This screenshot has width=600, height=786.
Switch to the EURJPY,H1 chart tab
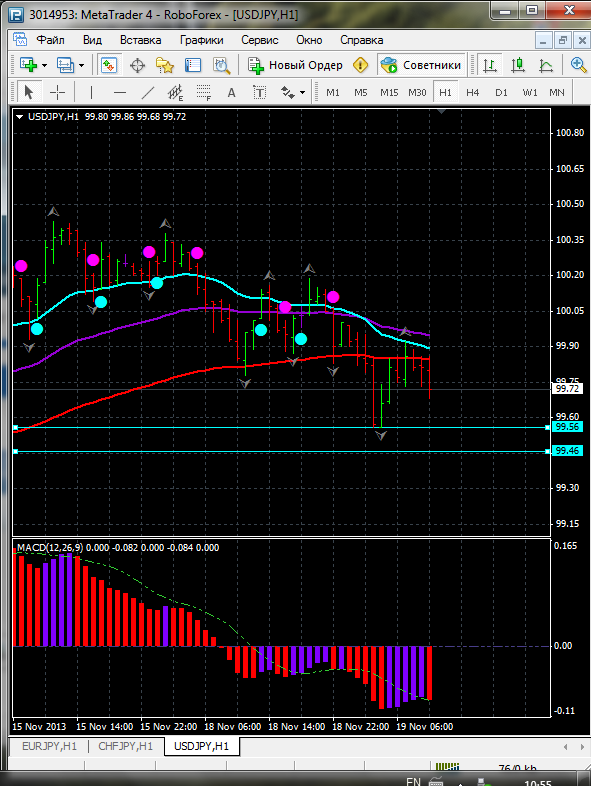(x=49, y=746)
